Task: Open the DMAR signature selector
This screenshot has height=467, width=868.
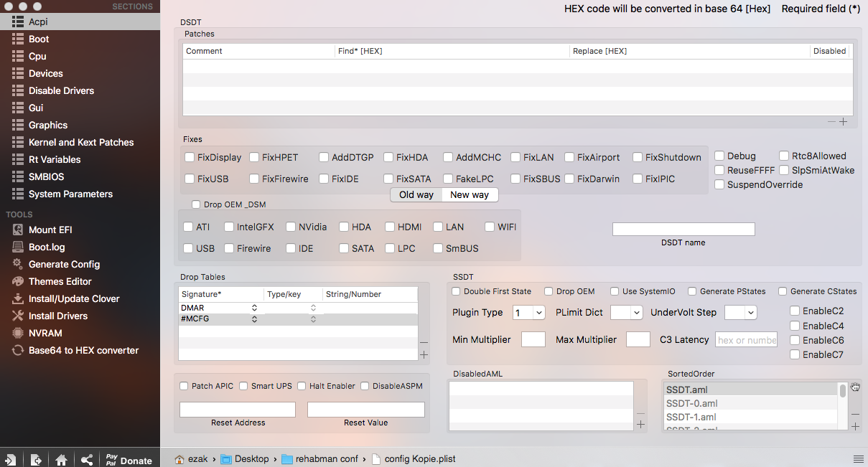Action: coord(254,308)
